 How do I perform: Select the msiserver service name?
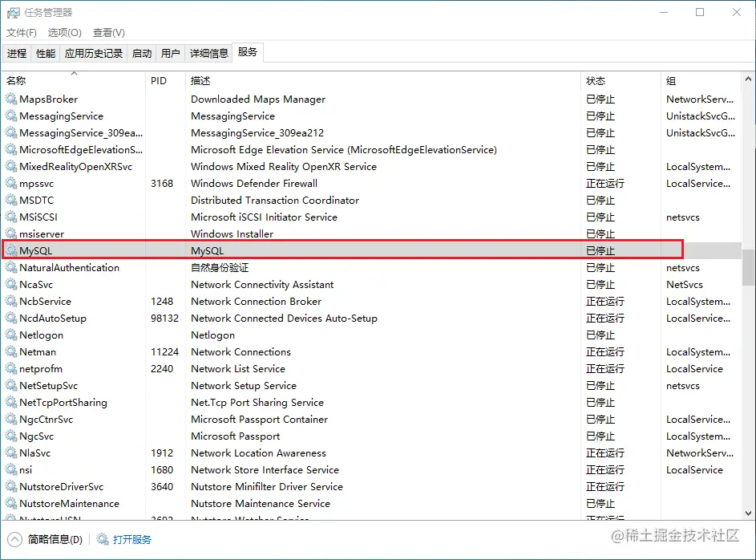[x=42, y=234]
